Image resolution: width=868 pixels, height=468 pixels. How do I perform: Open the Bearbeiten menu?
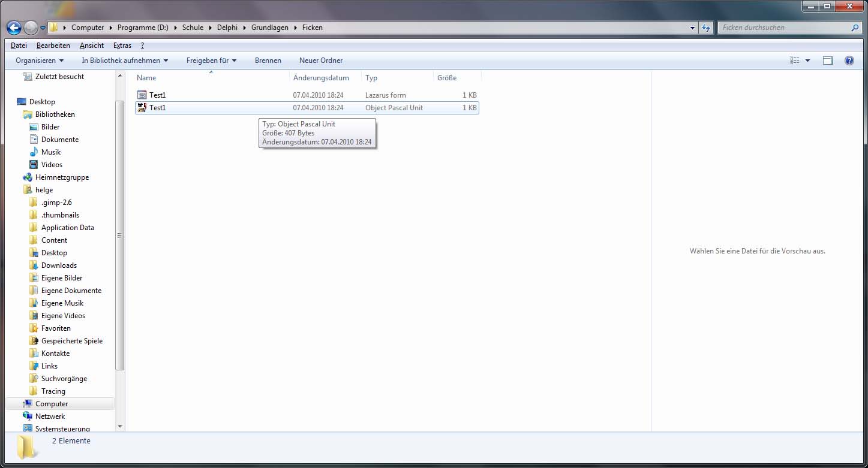pyautogui.click(x=53, y=46)
